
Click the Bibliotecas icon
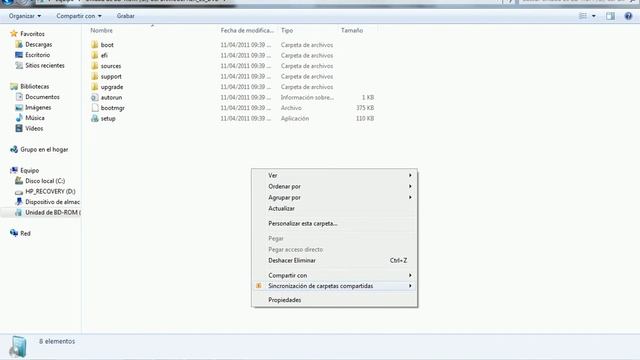coord(14,86)
